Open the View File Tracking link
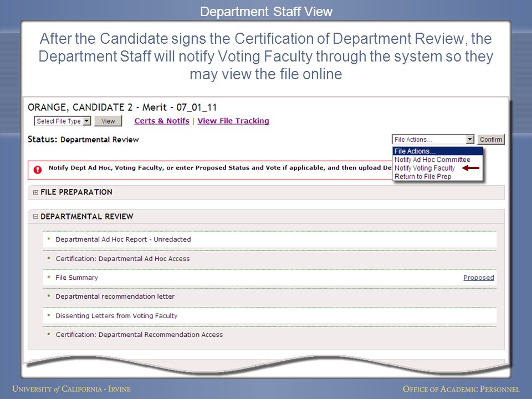Screen dimensions: 532x399 (x=233, y=121)
